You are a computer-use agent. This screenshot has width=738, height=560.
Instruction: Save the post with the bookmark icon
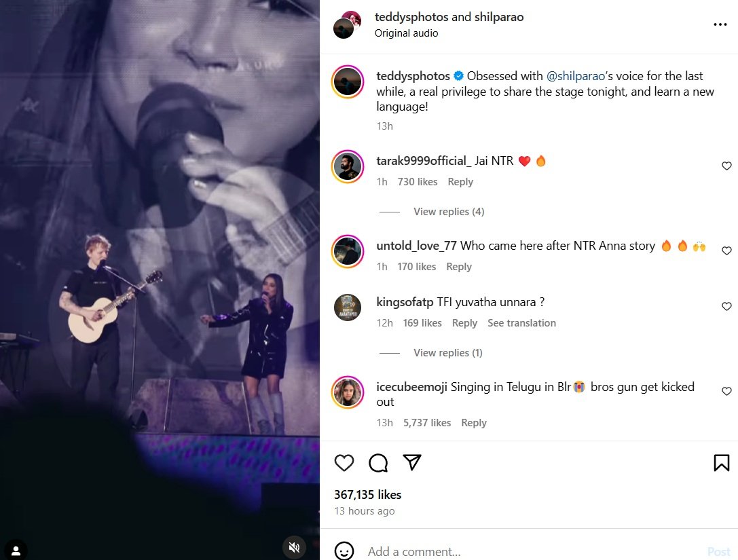[720, 462]
